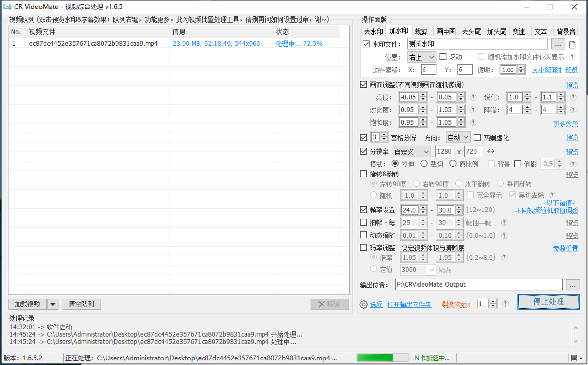Click the help icon beside 黑边去除
This screenshot has height=365, width=588.
[x=552, y=195]
